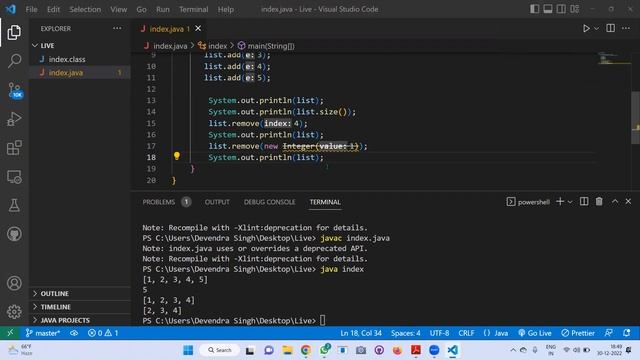Open the notifications bell in status bar
Viewport: 640px width, 360px height.
click(627, 333)
